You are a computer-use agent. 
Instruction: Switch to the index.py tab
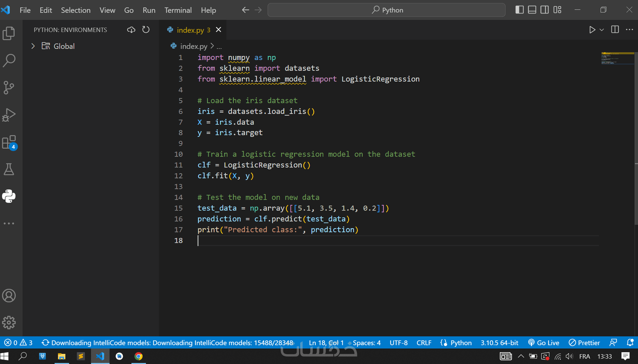point(190,30)
